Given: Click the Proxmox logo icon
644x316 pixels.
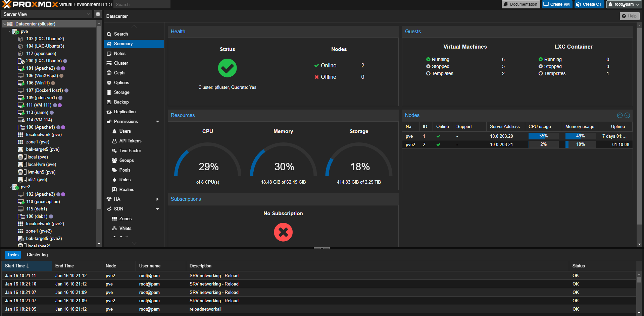Looking at the screenshot, I should 7,4.
